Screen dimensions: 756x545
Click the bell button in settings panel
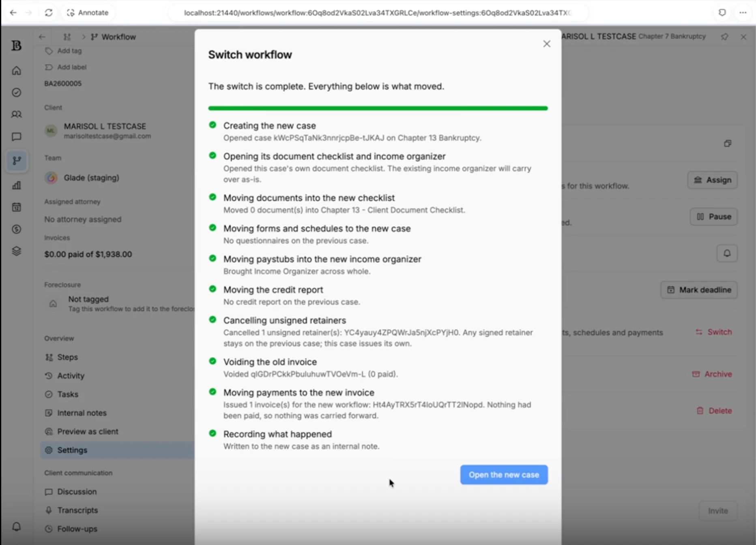click(727, 253)
